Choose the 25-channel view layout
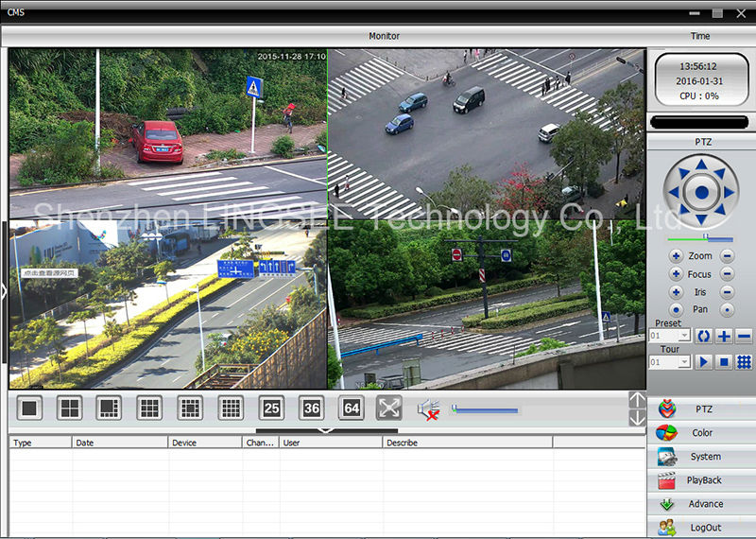The height and width of the screenshot is (539, 756). coord(271,409)
